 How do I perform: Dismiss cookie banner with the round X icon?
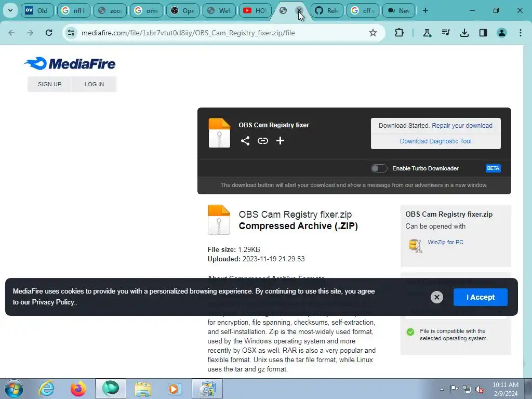pos(436,297)
